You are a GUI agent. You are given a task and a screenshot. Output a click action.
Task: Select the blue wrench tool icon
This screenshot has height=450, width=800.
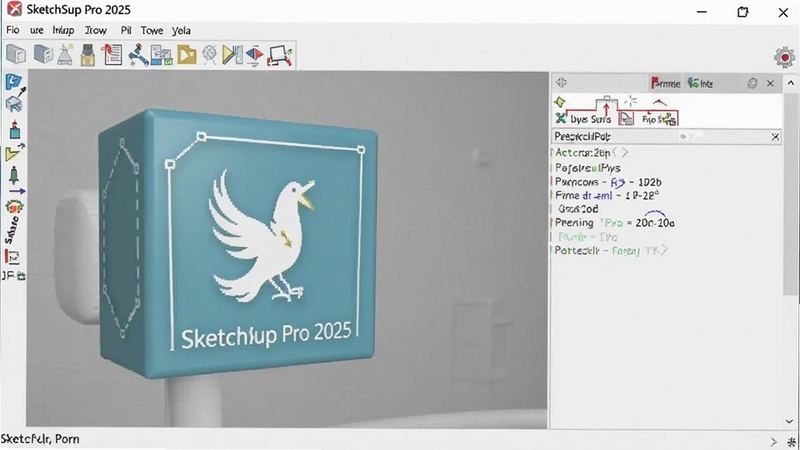tap(138, 55)
